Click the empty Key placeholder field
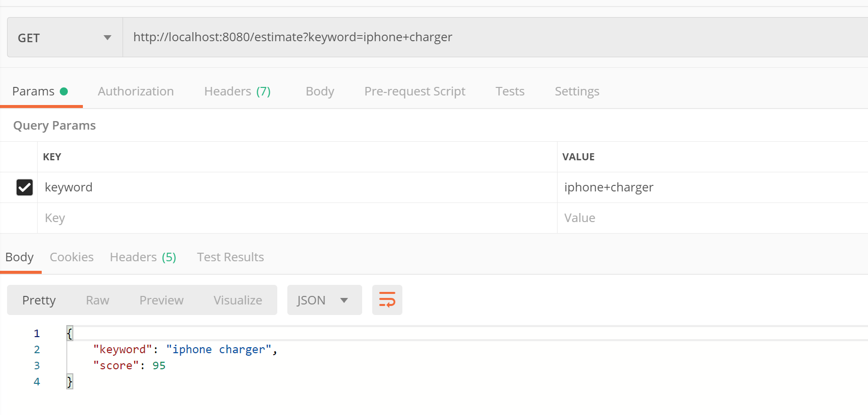The height and width of the screenshot is (415, 868). click(297, 218)
